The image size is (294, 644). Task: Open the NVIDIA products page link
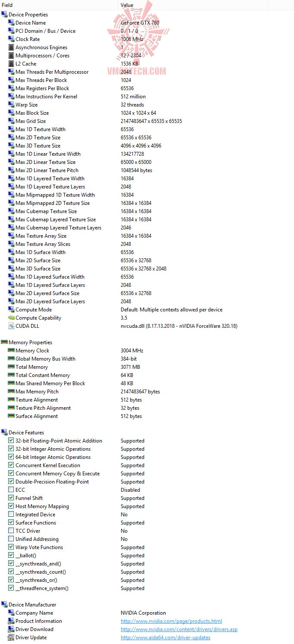pyautogui.click(x=171, y=621)
